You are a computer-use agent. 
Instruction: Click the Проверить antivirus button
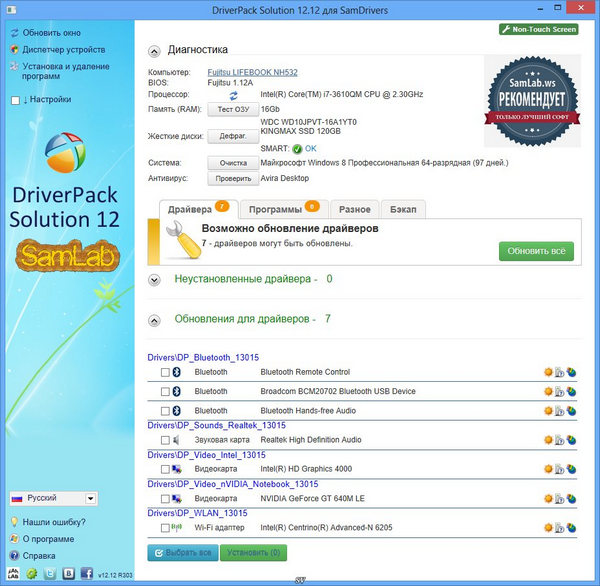pos(233,178)
